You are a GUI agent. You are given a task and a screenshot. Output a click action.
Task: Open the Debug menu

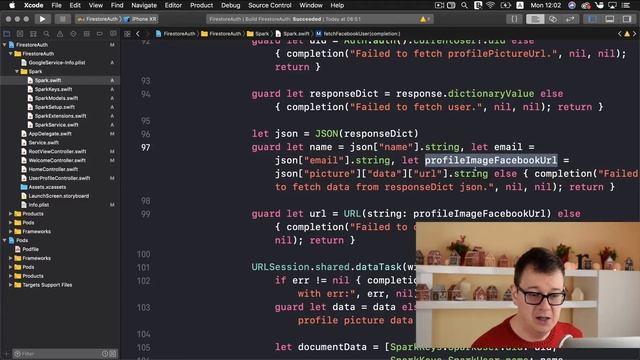(231, 5)
